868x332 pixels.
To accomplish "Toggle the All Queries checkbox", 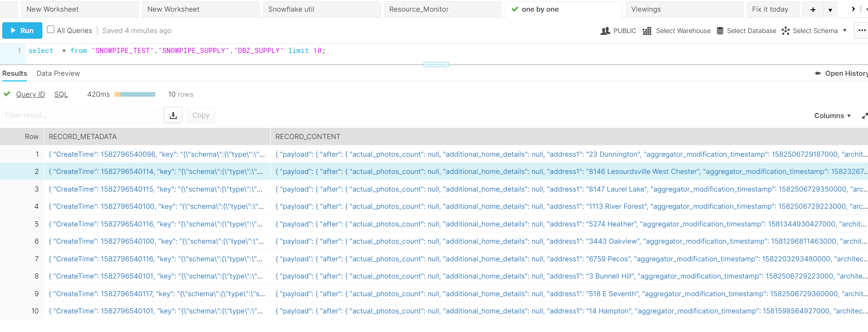I will (x=51, y=30).
